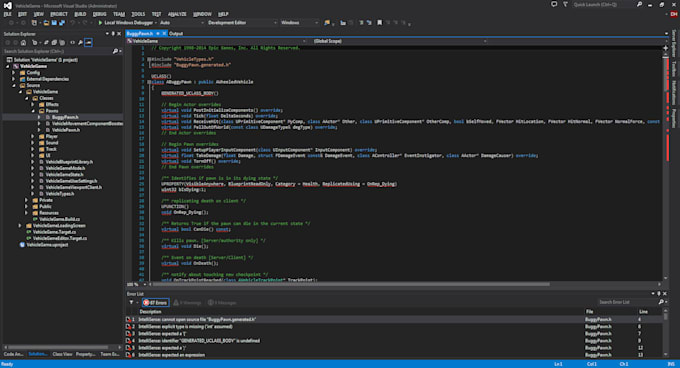The height and width of the screenshot is (368, 680).
Task: Toggle the Warnings filter in Error List
Action: click(187, 303)
